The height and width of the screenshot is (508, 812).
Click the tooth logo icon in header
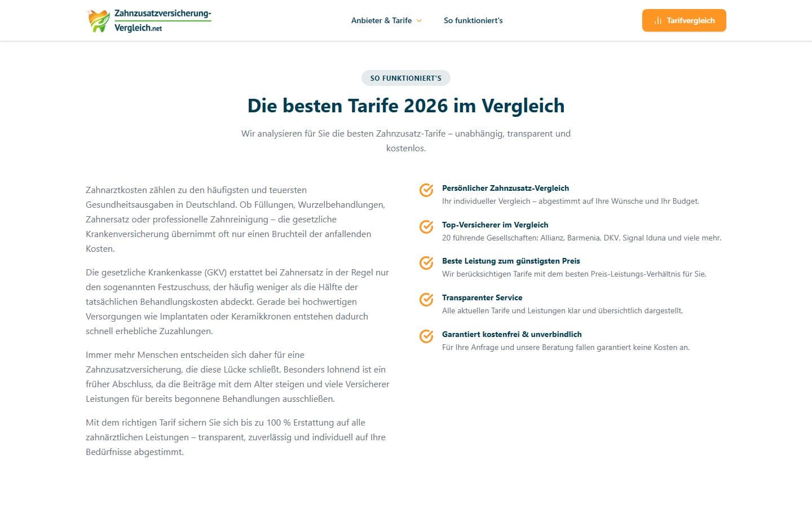point(99,21)
